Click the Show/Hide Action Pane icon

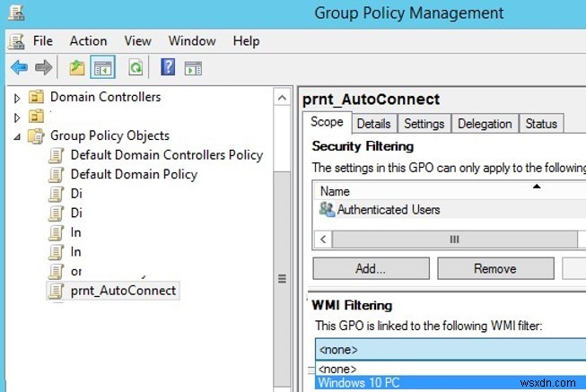(x=193, y=67)
